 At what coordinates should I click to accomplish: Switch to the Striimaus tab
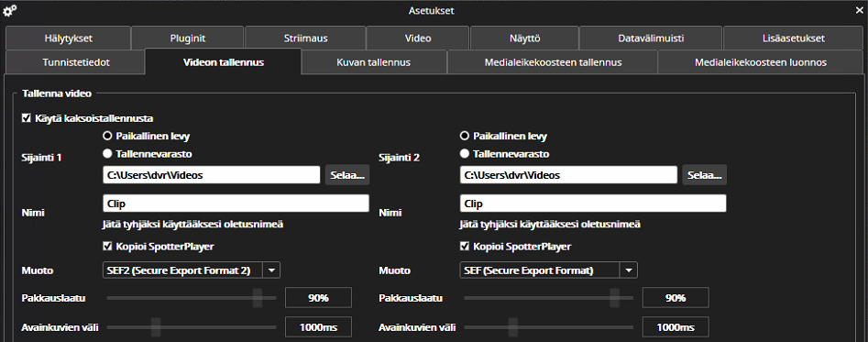(305, 39)
